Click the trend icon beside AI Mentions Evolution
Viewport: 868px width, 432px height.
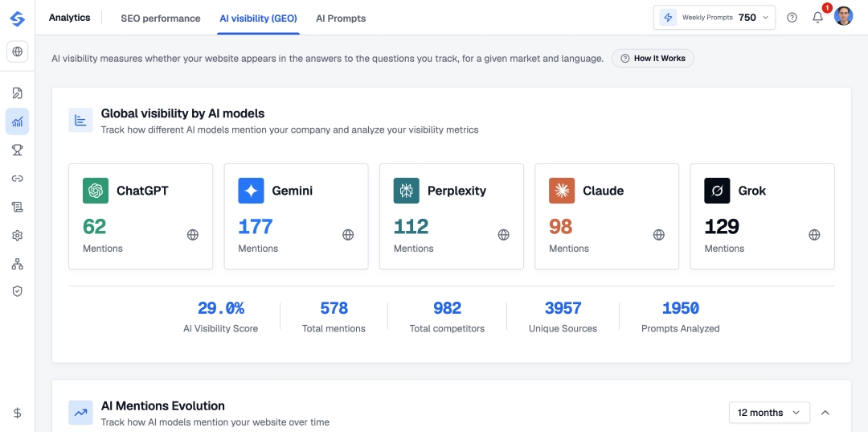pos(81,413)
